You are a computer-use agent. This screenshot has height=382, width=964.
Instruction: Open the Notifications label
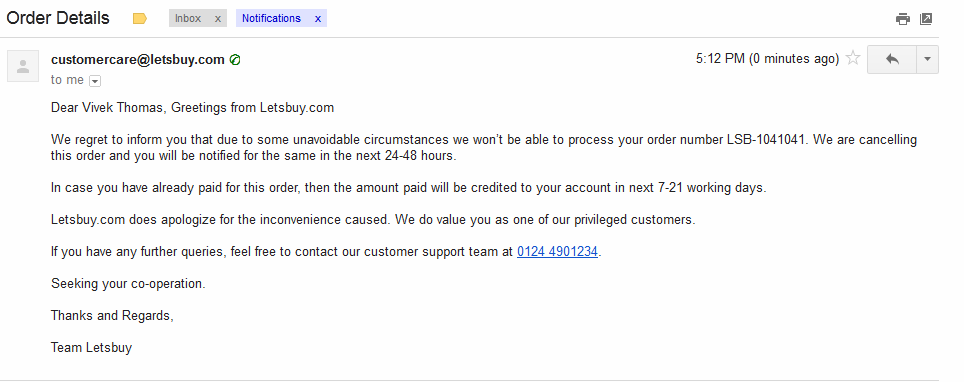(x=271, y=18)
